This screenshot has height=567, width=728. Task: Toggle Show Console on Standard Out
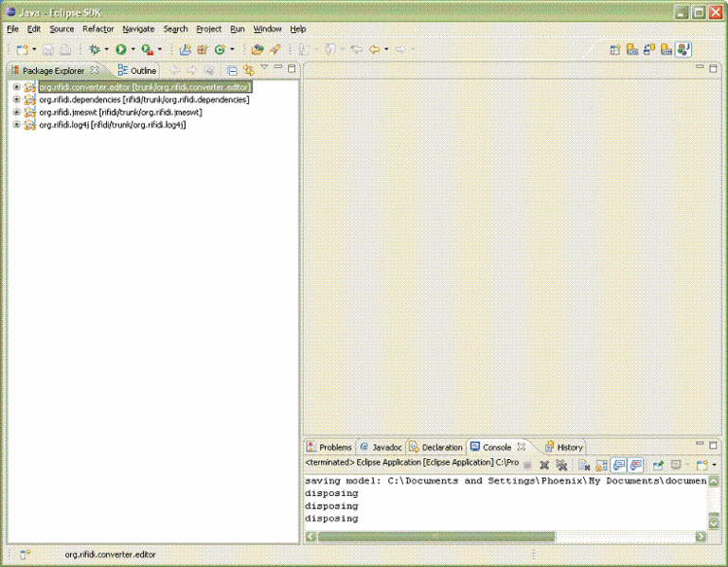[619, 465]
